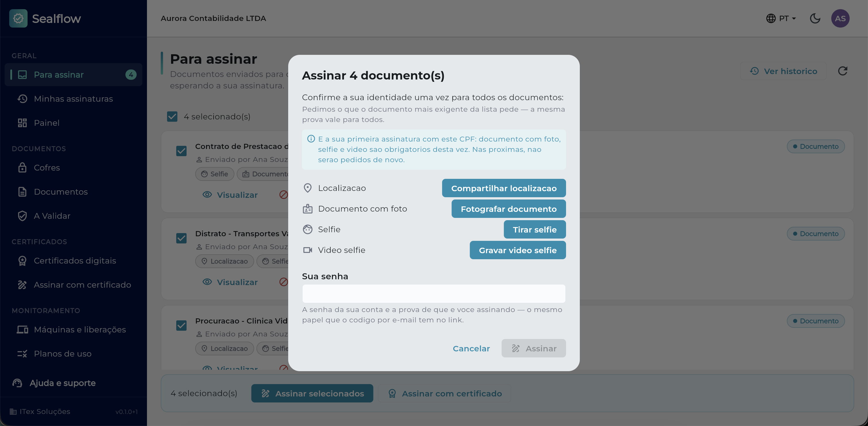This screenshot has height=426, width=868.
Task: Open Documentos in the sidebar
Action: (x=73, y=191)
